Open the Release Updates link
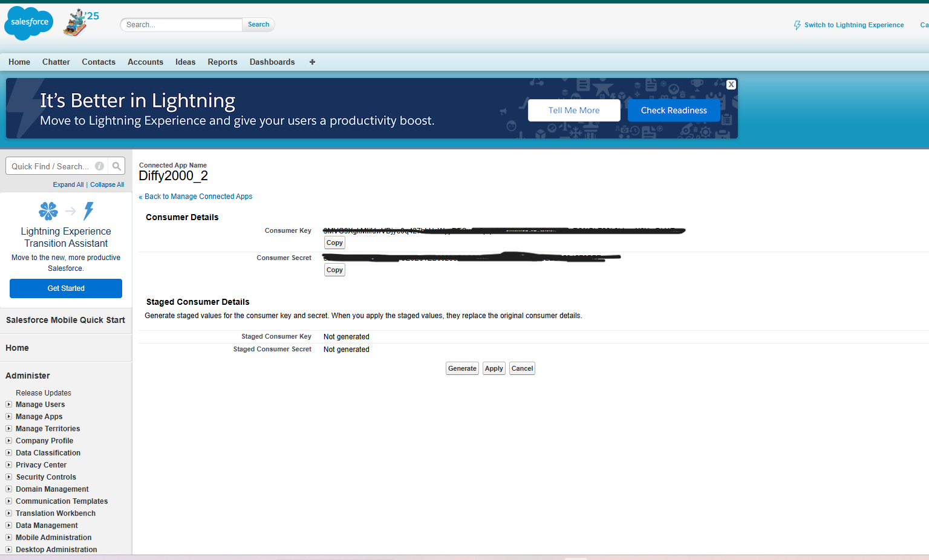This screenshot has width=929, height=560. pos(44,393)
